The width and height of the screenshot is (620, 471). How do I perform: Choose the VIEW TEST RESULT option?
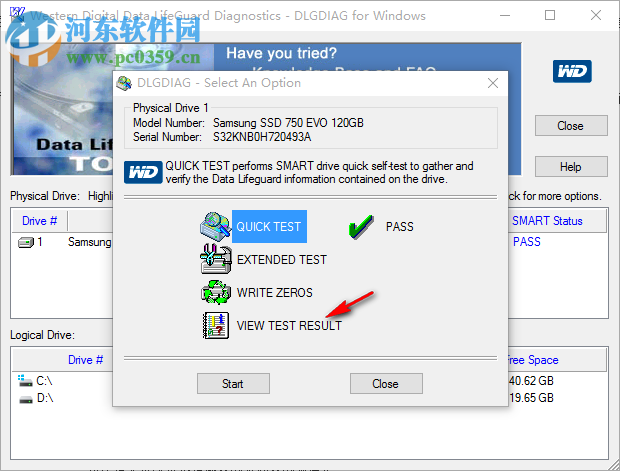pyautogui.click(x=289, y=325)
